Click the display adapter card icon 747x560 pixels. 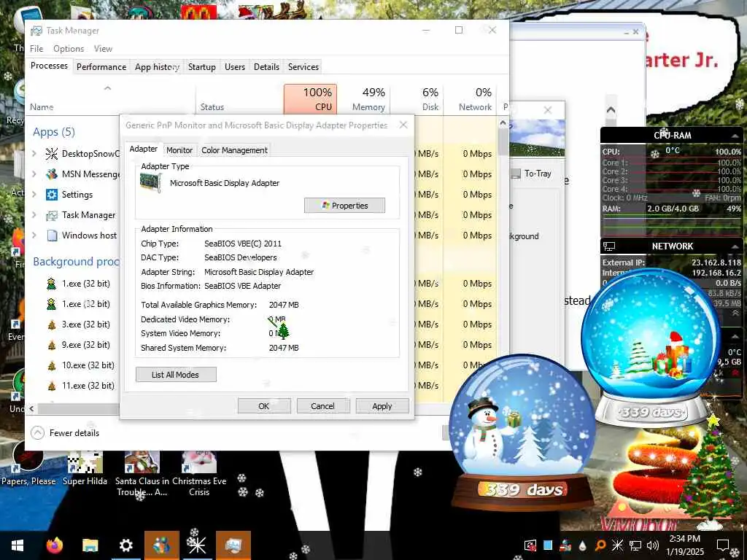pyautogui.click(x=150, y=183)
